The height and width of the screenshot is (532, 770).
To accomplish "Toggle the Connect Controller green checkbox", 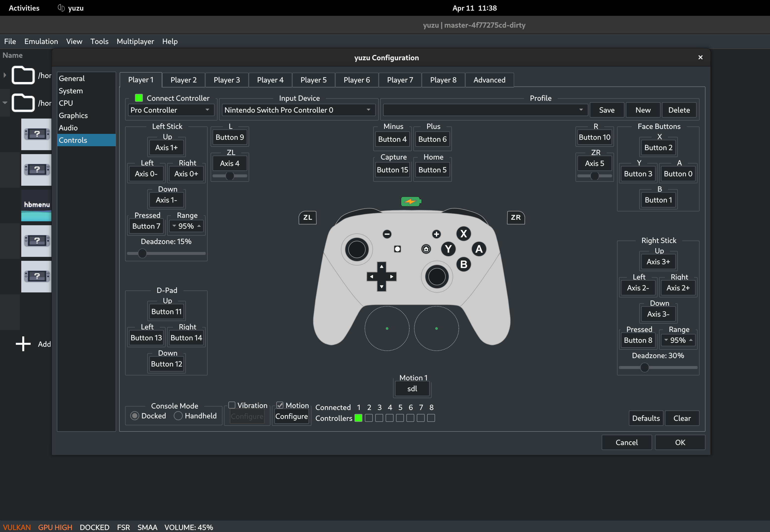I will point(139,98).
